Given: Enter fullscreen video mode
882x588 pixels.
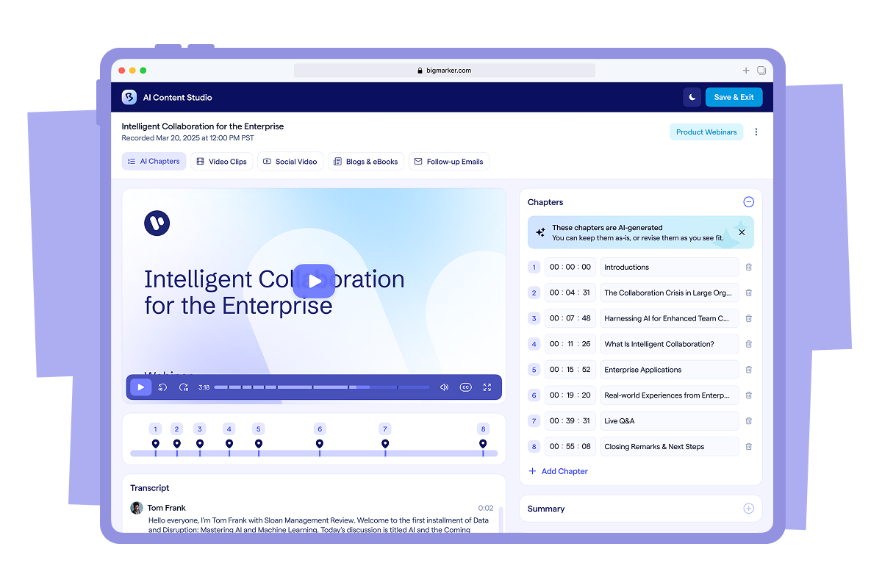Looking at the screenshot, I should [487, 387].
